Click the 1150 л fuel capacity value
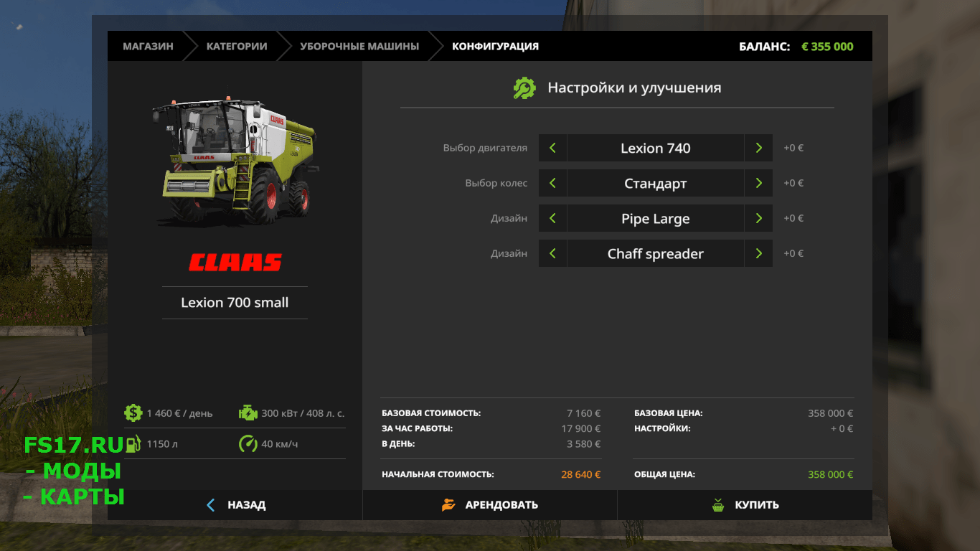The width and height of the screenshot is (980, 551). click(x=162, y=444)
